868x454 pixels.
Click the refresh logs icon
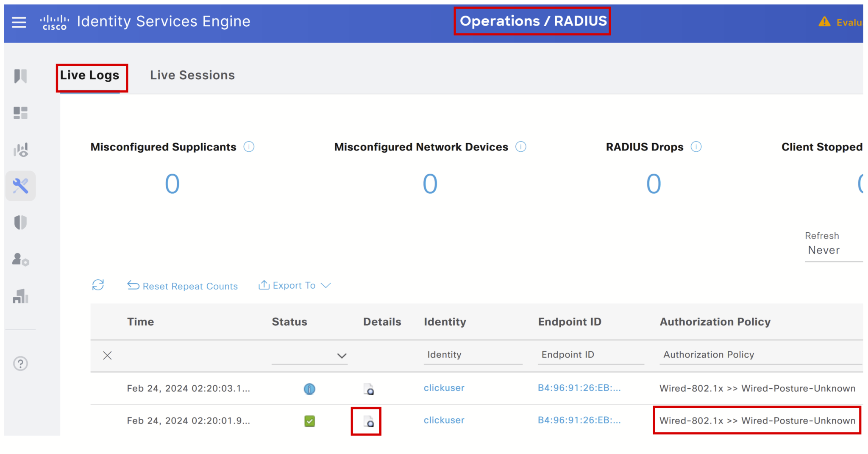(98, 285)
